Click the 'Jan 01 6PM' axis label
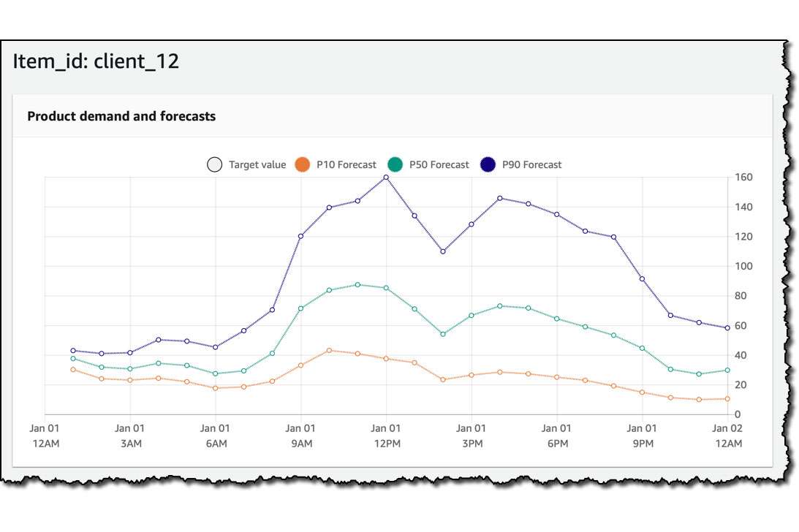 (x=557, y=436)
